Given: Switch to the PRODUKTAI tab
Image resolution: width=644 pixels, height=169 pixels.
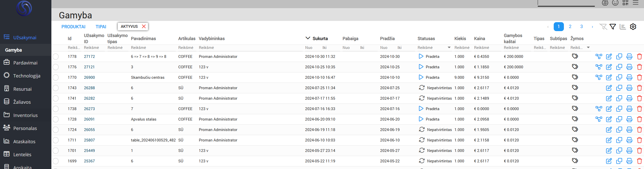Looking at the screenshot, I should [x=73, y=27].
